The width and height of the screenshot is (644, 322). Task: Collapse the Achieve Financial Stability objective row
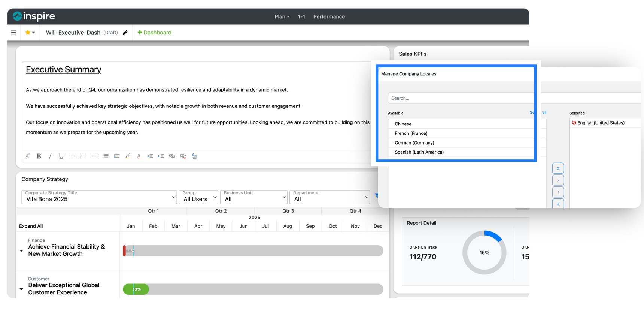[21, 250]
